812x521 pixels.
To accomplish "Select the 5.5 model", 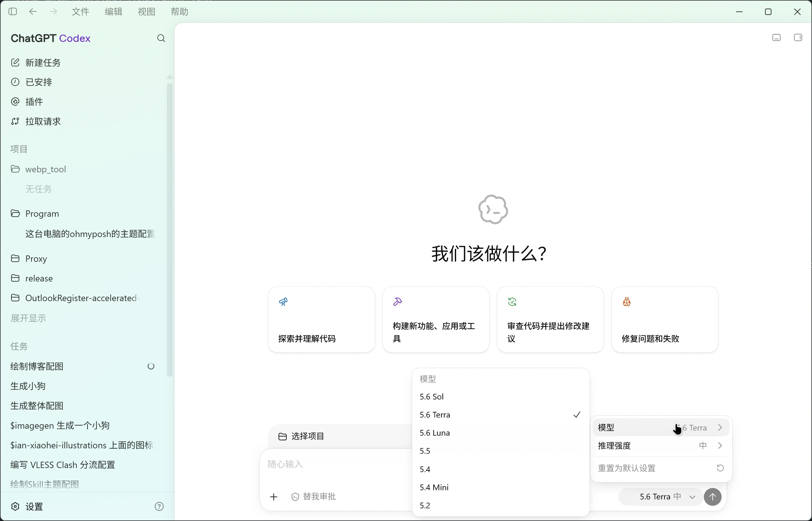I will [x=501, y=451].
